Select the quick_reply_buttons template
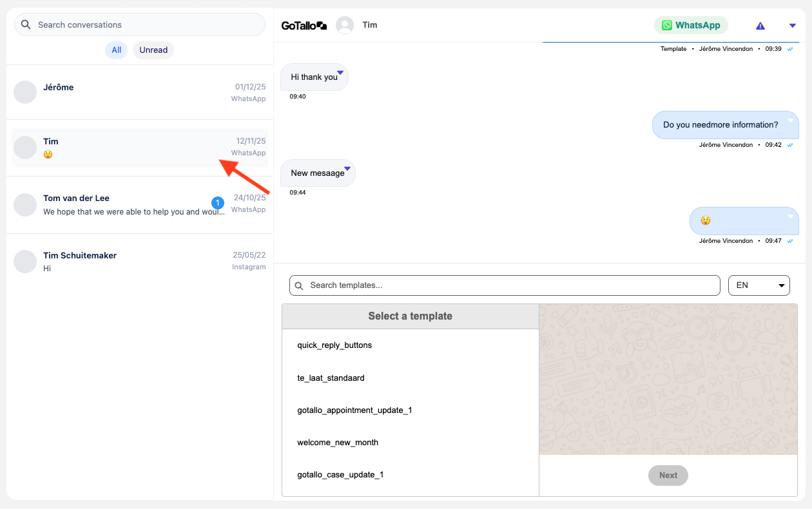 coord(334,345)
